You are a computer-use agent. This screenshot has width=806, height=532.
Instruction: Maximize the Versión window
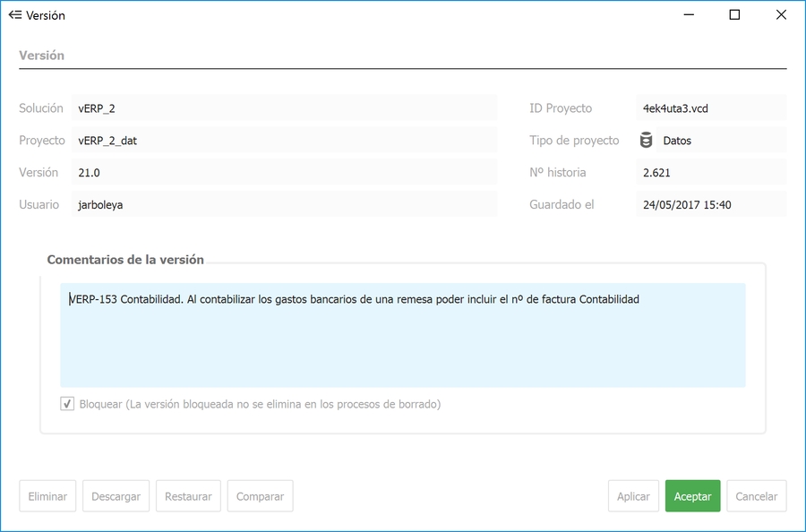pos(734,15)
